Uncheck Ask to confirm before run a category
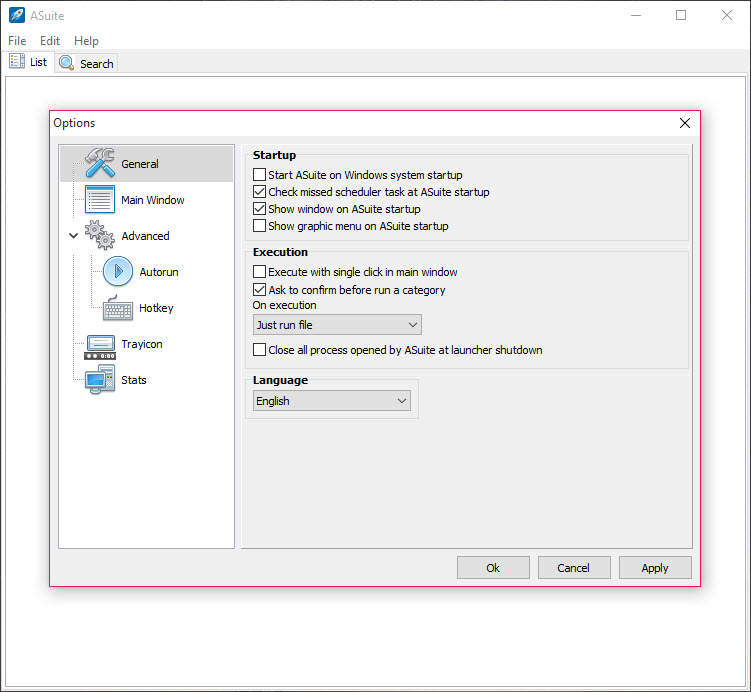 [x=259, y=289]
